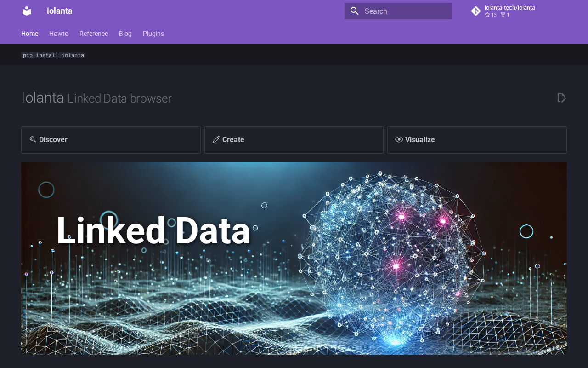Viewport: 588px width, 368px height.
Task: Click the Discover magnifier icon
Action: [33, 139]
